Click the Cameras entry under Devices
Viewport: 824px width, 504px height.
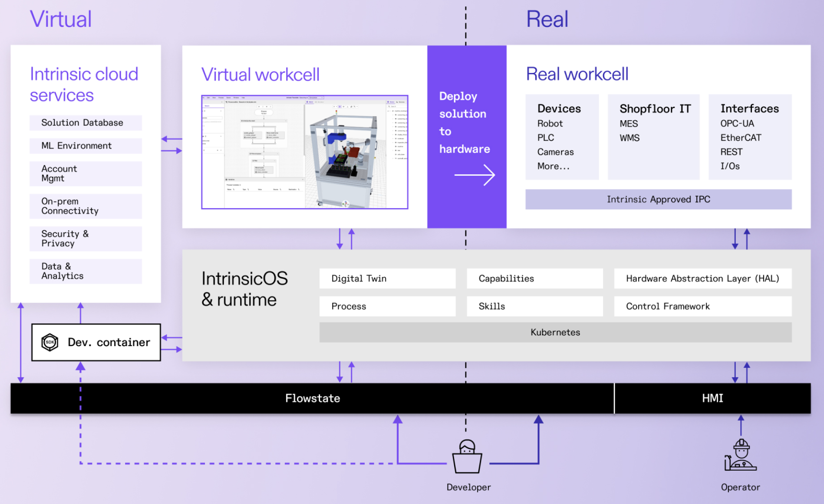[x=555, y=152]
